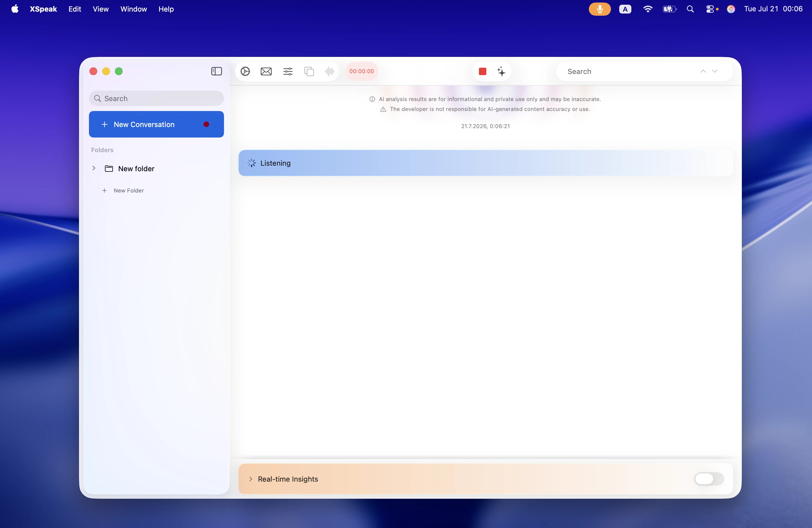The width and height of the screenshot is (812, 528).
Task: Click the recording timer 00:00:00
Action: [x=361, y=71]
